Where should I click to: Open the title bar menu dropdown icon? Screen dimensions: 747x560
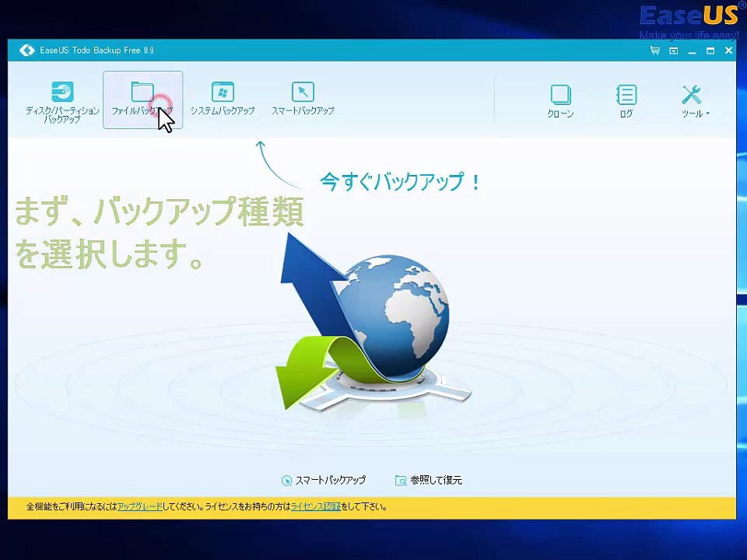674,51
